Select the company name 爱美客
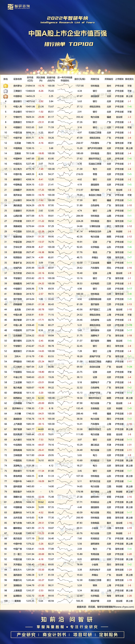Screen dimensions: 135x644 [x=18, y=601]
